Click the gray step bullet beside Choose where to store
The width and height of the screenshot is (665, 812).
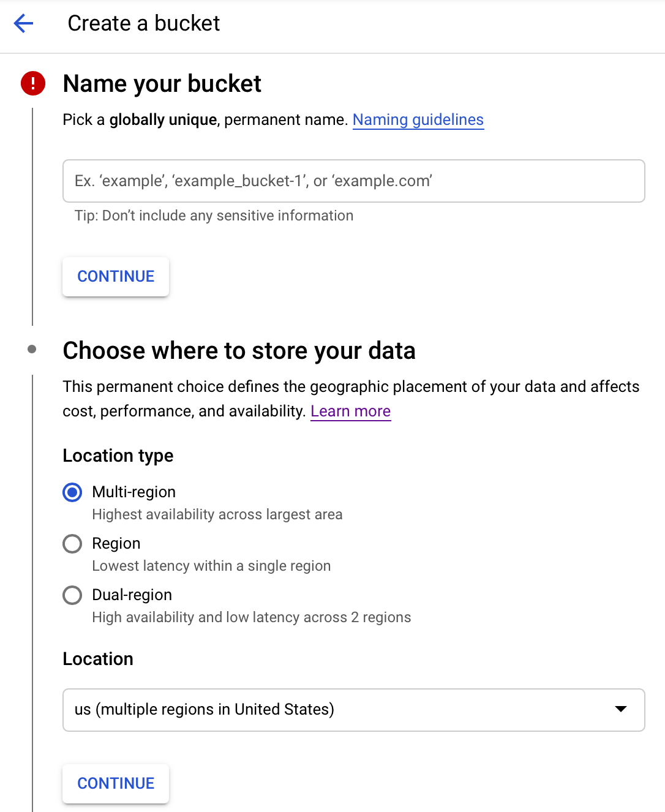tap(32, 349)
